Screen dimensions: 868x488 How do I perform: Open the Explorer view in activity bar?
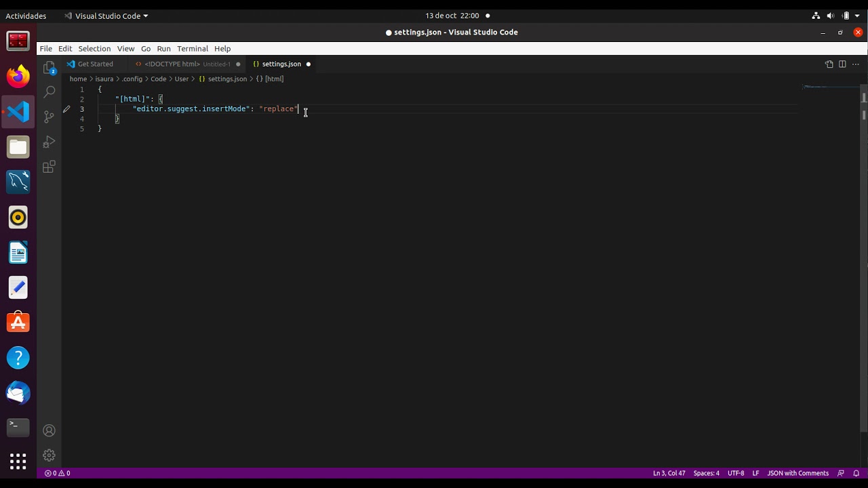coord(49,67)
